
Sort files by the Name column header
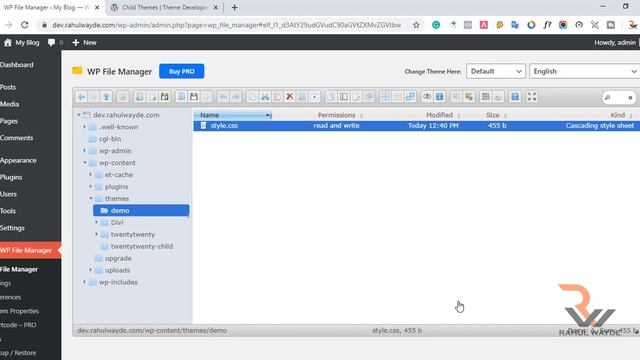click(x=233, y=115)
